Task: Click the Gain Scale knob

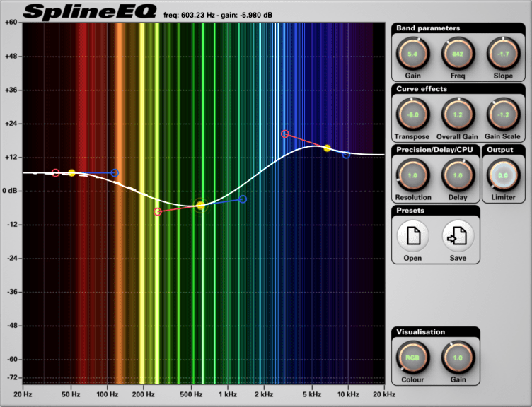Action: 502,114
